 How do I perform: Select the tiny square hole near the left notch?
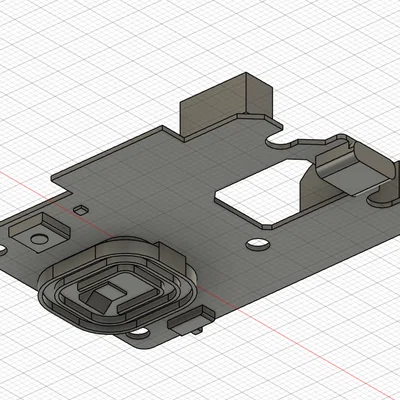coord(81,210)
